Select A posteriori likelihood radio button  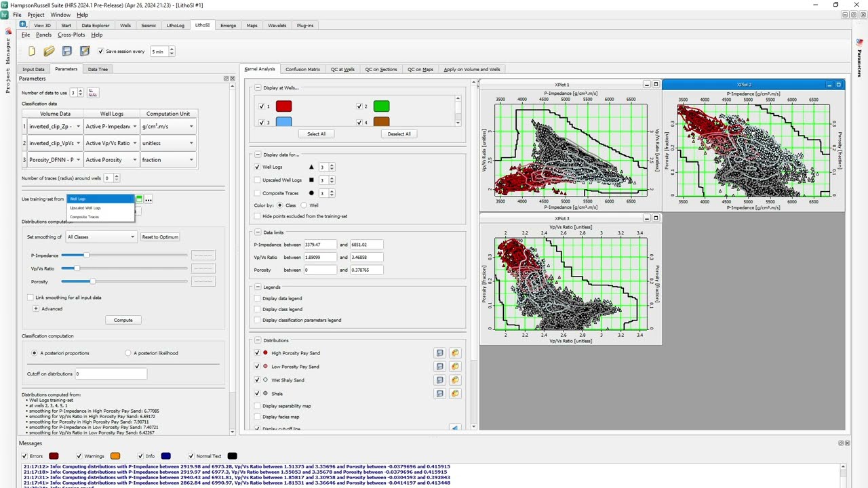click(x=128, y=353)
